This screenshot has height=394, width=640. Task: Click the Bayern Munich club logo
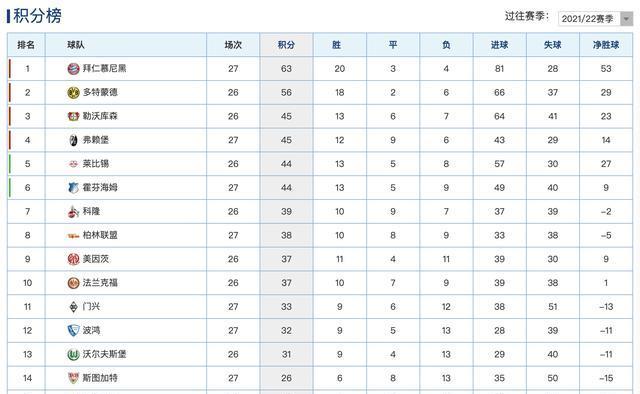pos(73,69)
